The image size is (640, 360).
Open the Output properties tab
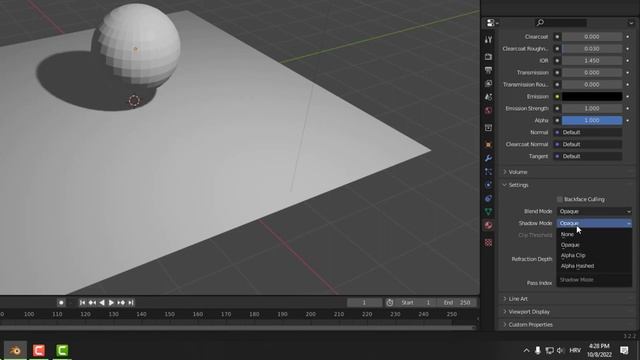coord(489,70)
